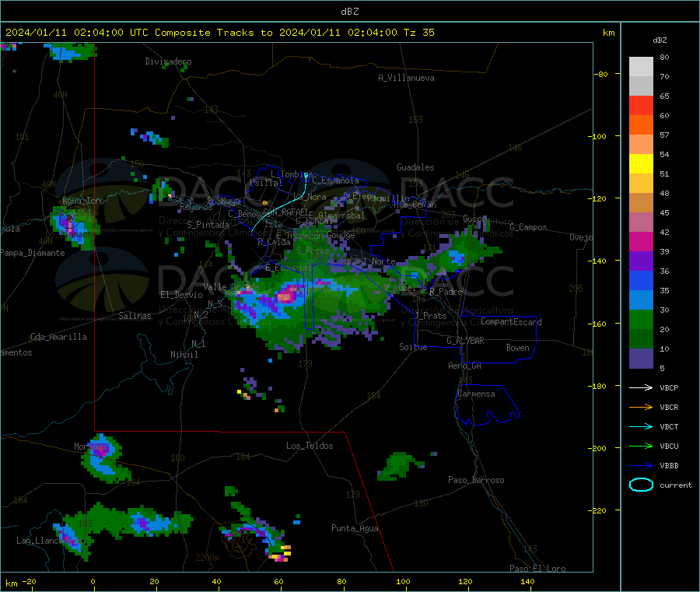Screen dimensions: 700x592
Task: Click the Aero_GA place label
Action: (x=465, y=366)
